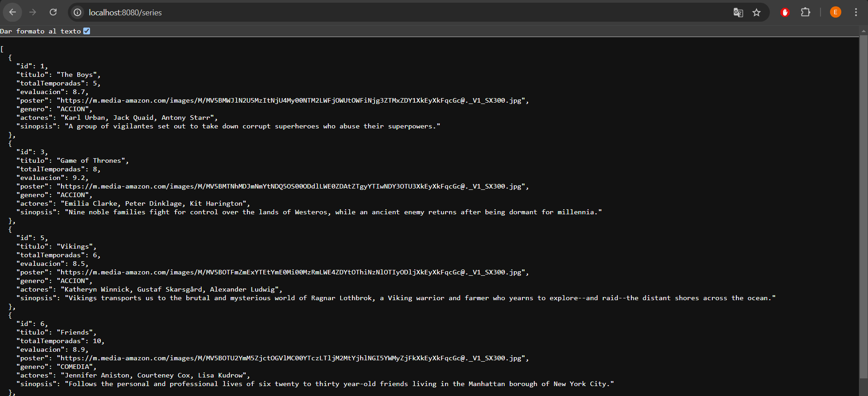
Task: Click actores line with Jennifer Aniston
Action: click(x=133, y=375)
